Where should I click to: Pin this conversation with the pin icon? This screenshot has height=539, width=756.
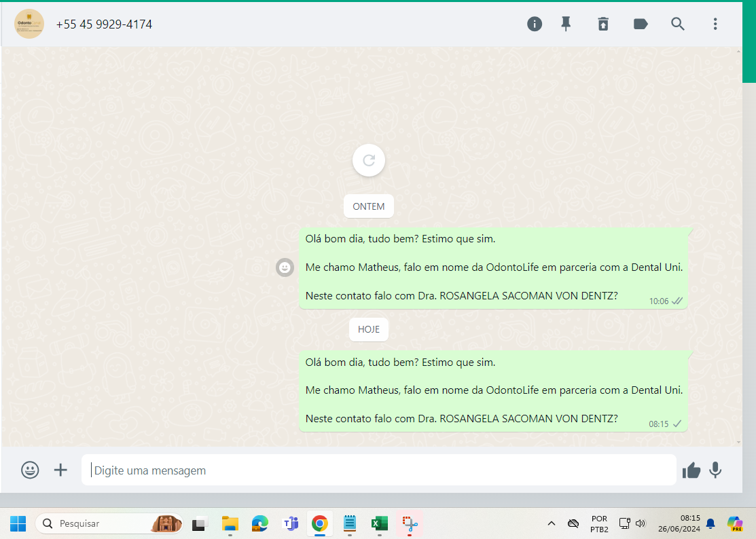point(566,24)
